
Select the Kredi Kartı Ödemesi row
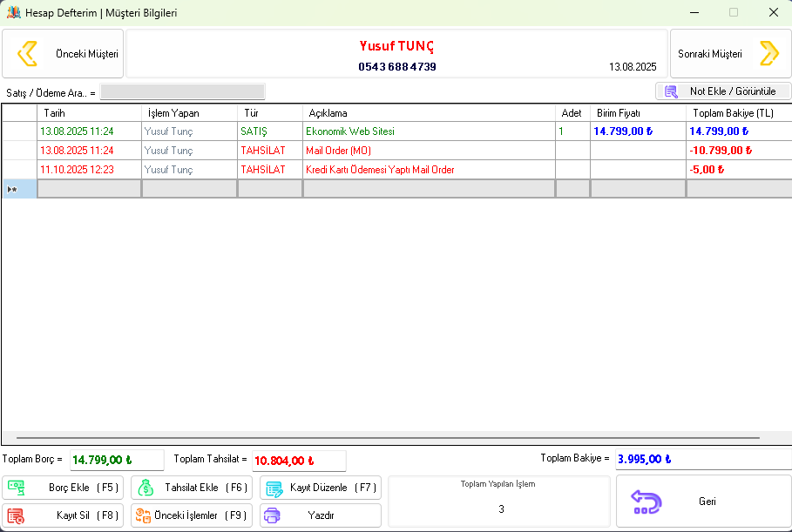tap(379, 170)
